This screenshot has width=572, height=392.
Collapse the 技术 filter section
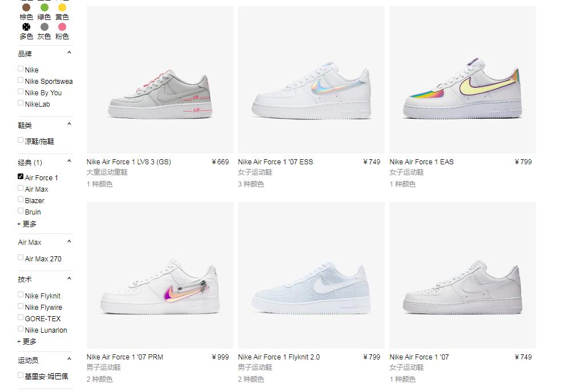click(69, 279)
